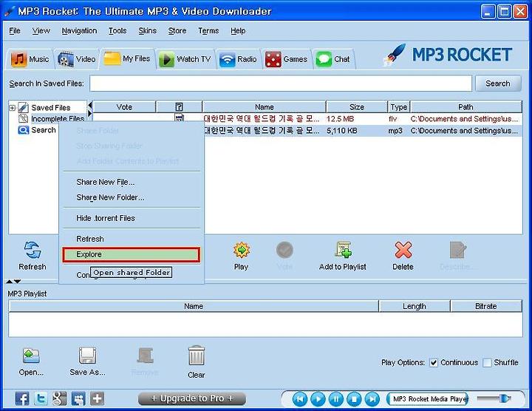
Task: Select the 12.5 MB flv file row
Action: pyautogui.click(x=307, y=119)
